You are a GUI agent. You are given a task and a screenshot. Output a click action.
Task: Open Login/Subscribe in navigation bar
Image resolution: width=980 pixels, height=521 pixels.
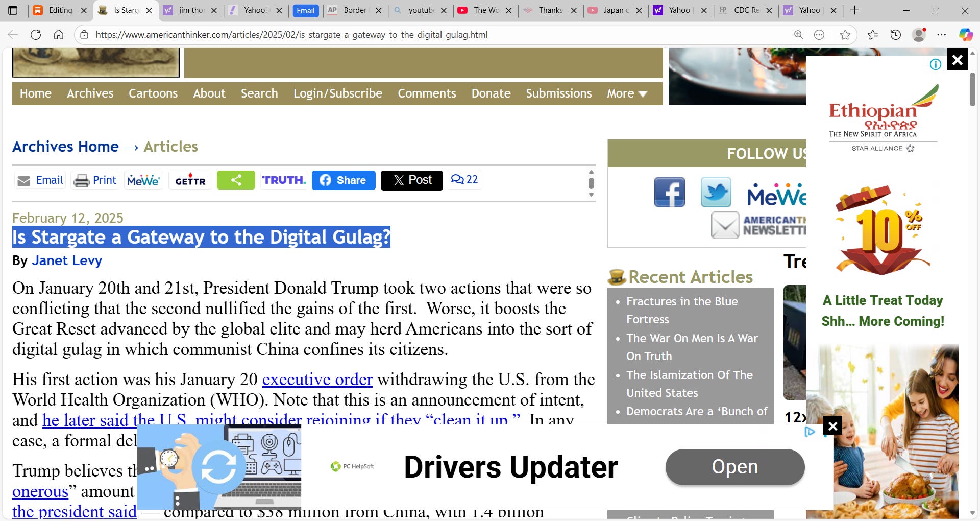(338, 93)
